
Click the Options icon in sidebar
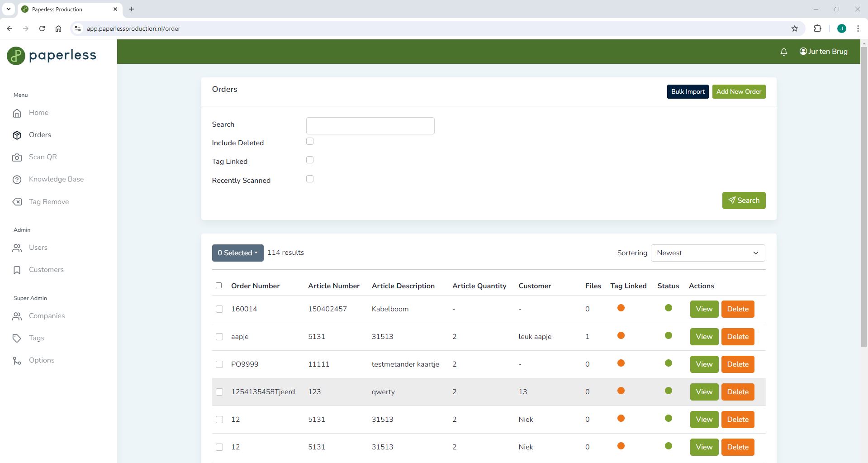coord(17,361)
